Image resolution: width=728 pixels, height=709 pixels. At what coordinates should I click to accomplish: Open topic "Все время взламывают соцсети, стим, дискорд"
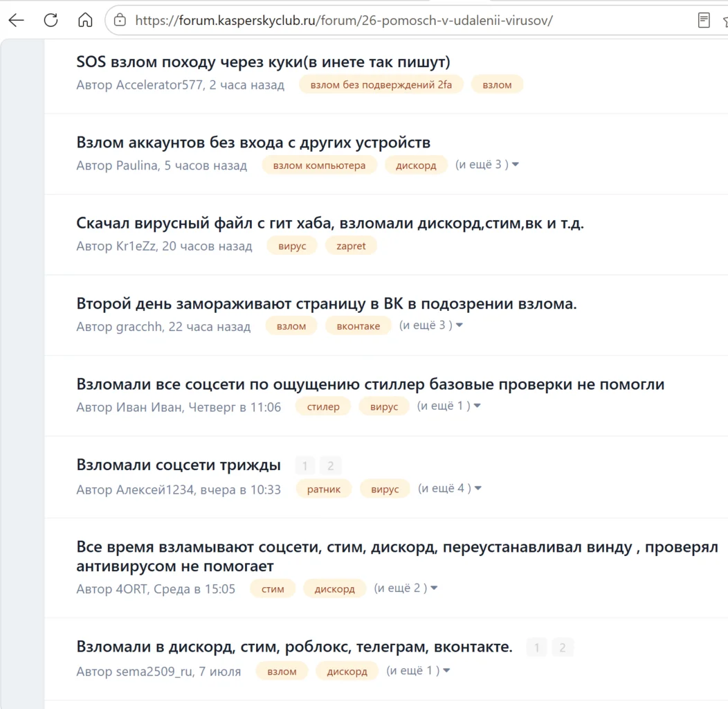point(397,556)
